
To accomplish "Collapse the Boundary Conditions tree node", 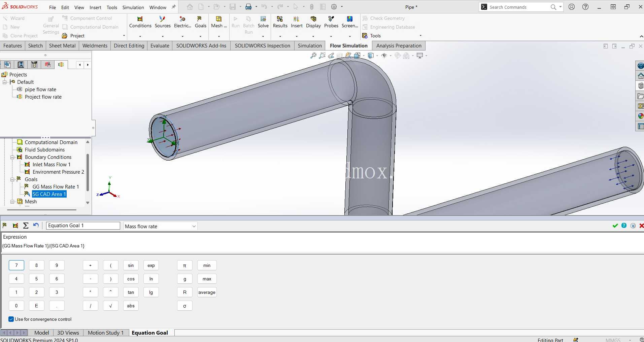I will coord(12,157).
